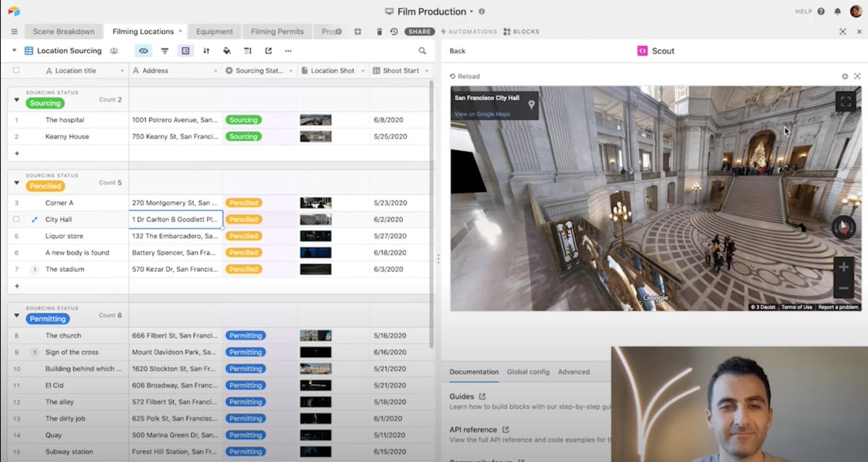The image size is (868, 462).
Task: Open the Guides link
Action: tap(467, 396)
